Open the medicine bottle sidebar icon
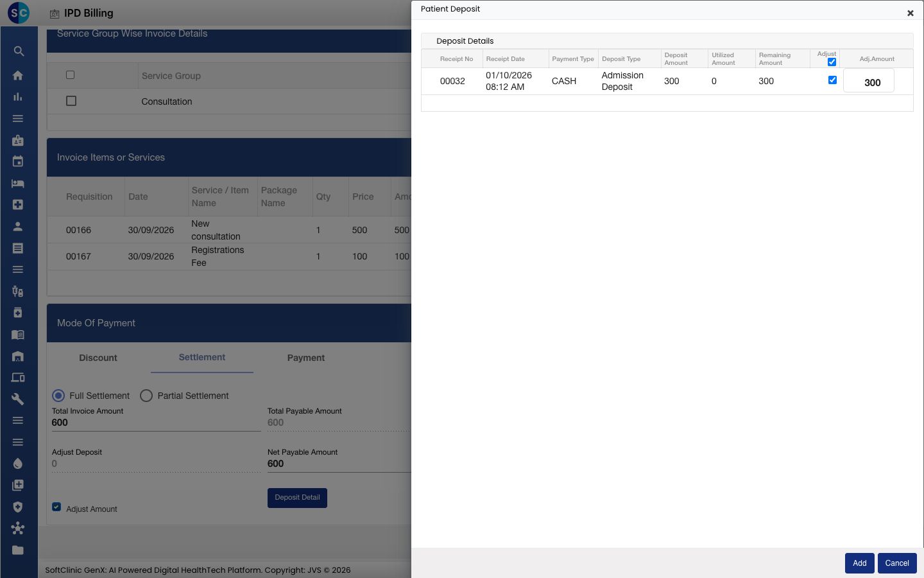 coord(18,313)
